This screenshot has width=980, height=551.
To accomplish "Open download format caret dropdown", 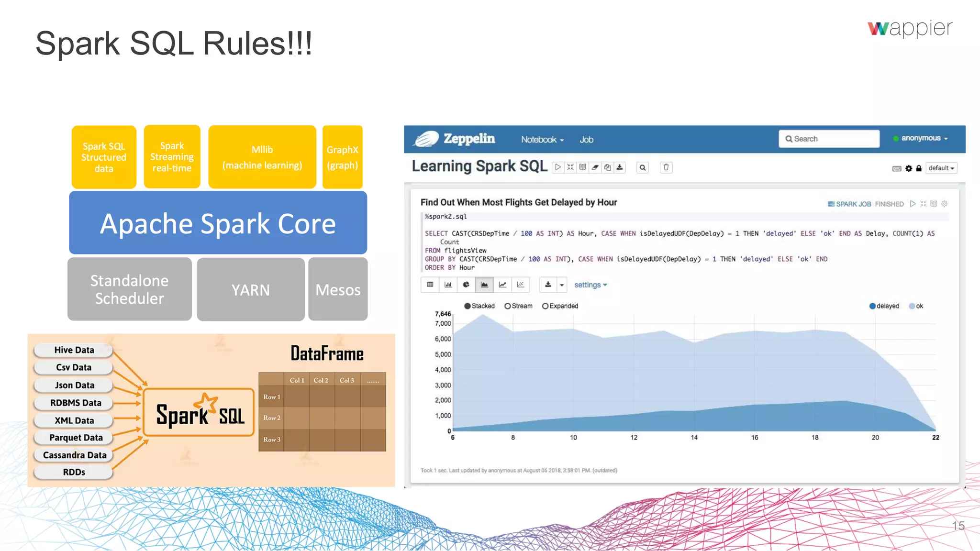I will [562, 285].
